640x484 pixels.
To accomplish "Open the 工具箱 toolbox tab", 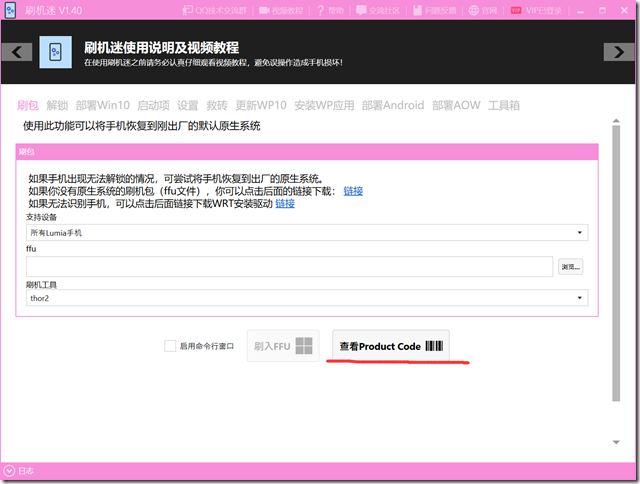I will 503,105.
